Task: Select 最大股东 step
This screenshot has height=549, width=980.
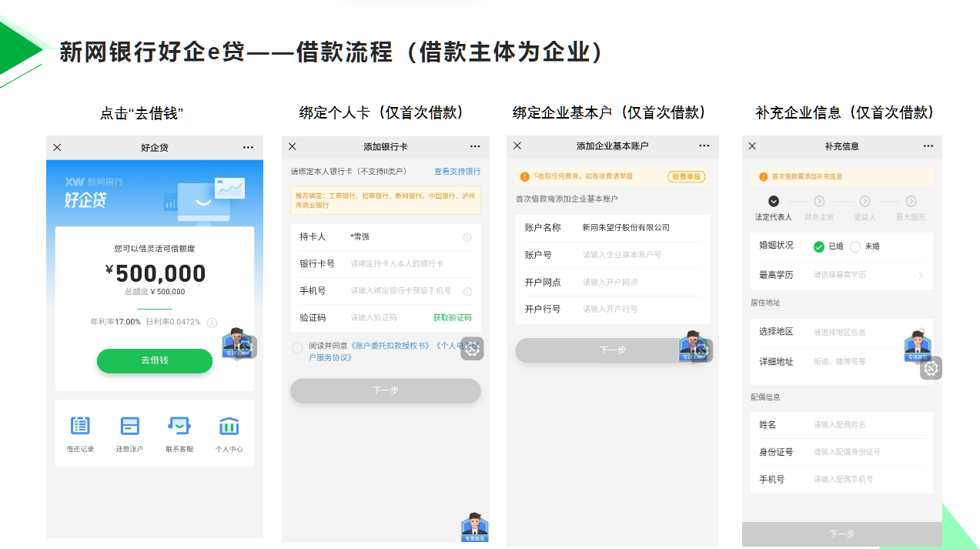Action: 911,208
